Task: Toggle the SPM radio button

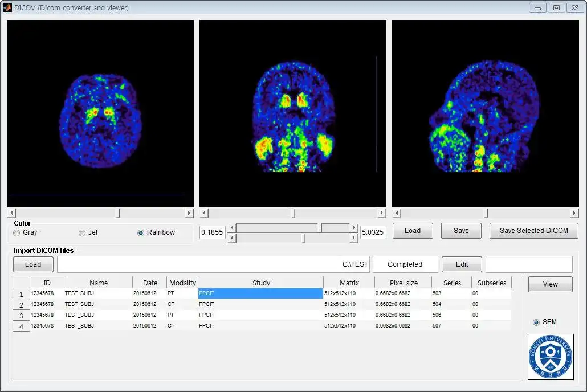Action: click(x=536, y=322)
